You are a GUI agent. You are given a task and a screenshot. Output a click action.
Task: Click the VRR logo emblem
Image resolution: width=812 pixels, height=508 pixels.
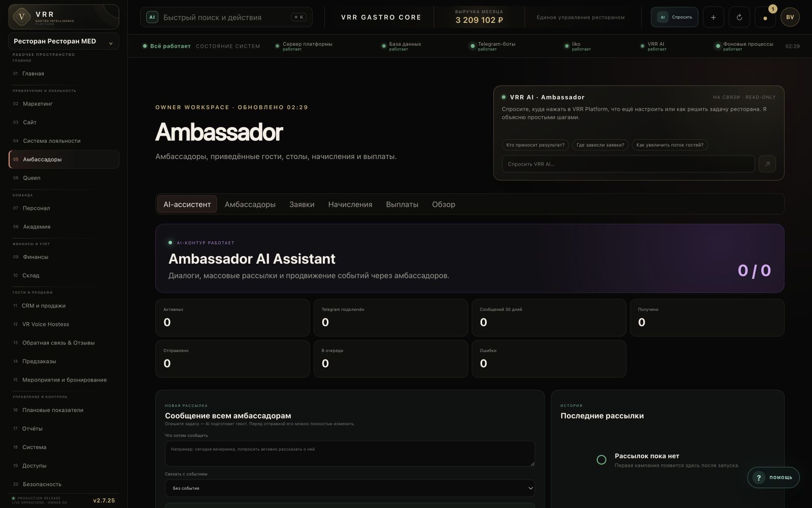pos(21,17)
